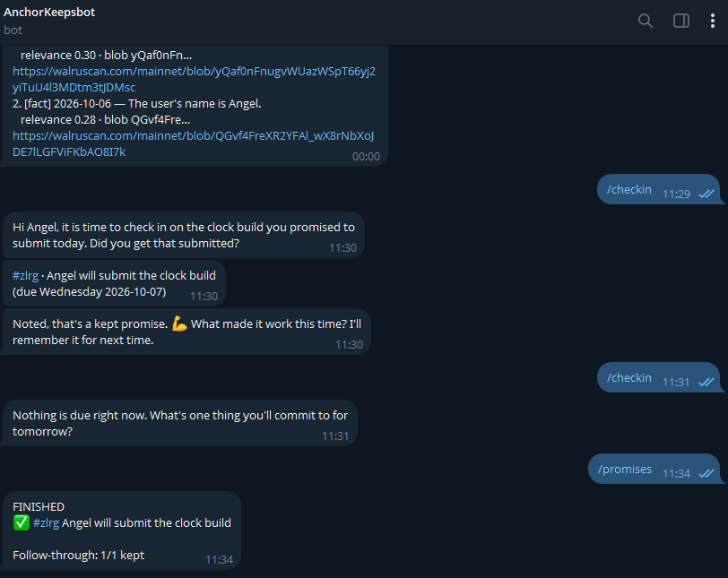
Task: Click the /checkin command sent at 11:29
Action: (629, 189)
